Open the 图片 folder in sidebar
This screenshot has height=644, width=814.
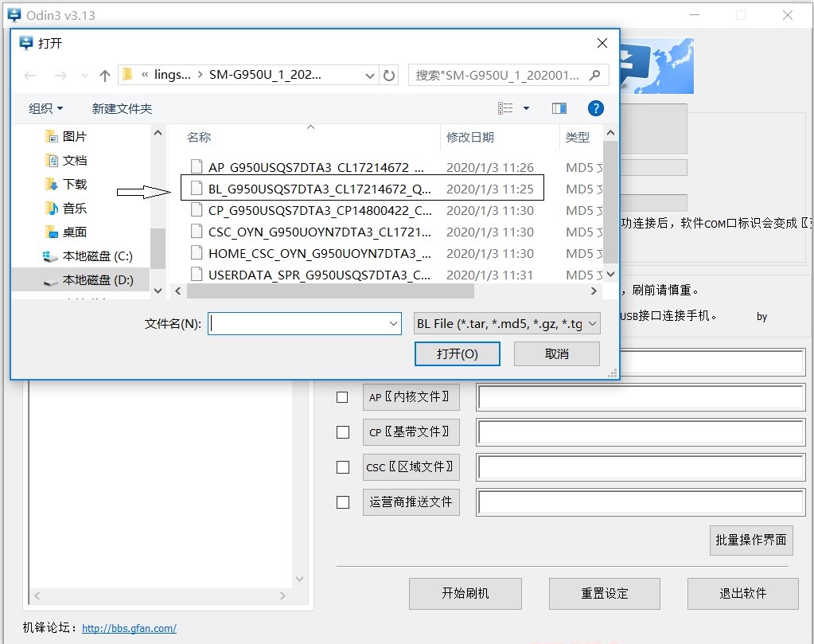point(66,137)
